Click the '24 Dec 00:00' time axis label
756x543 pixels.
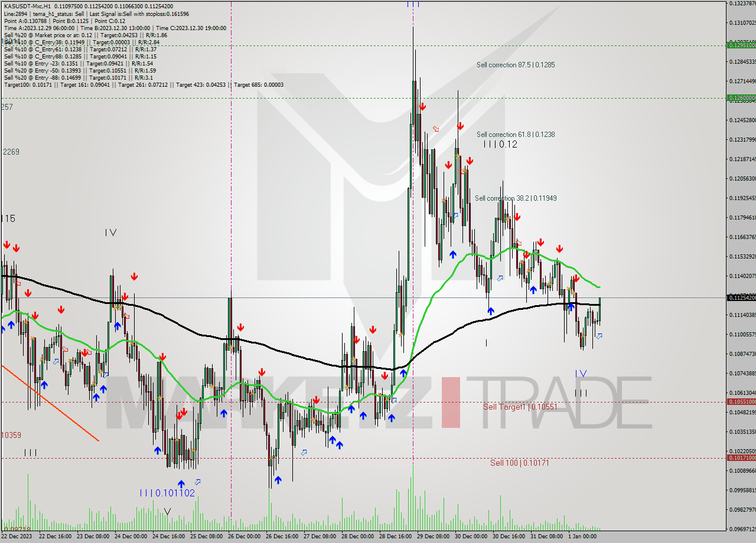click(130, 537)
